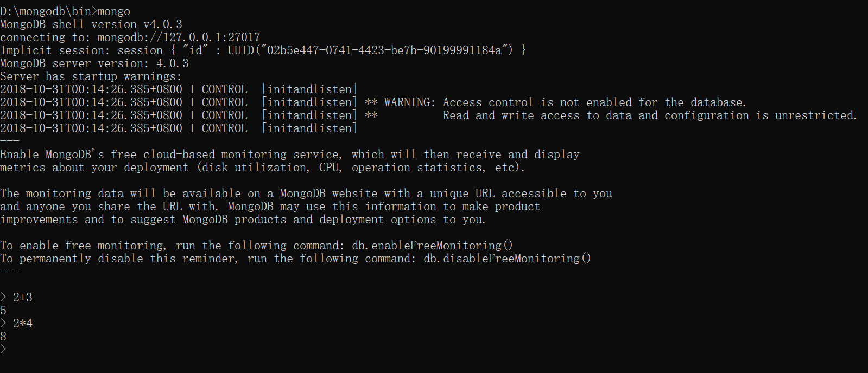Viewport: 868px width, 373px height.
Task: Click the mongodb://127.0.0.1:27017 connection URL
Action: (x=179, y=37)
